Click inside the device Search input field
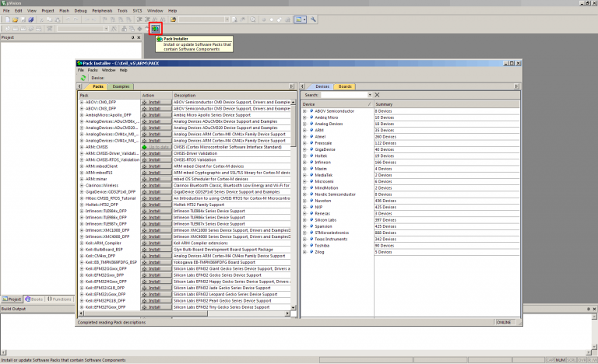Viewport: 598px width, 364px height. point(344,95)
